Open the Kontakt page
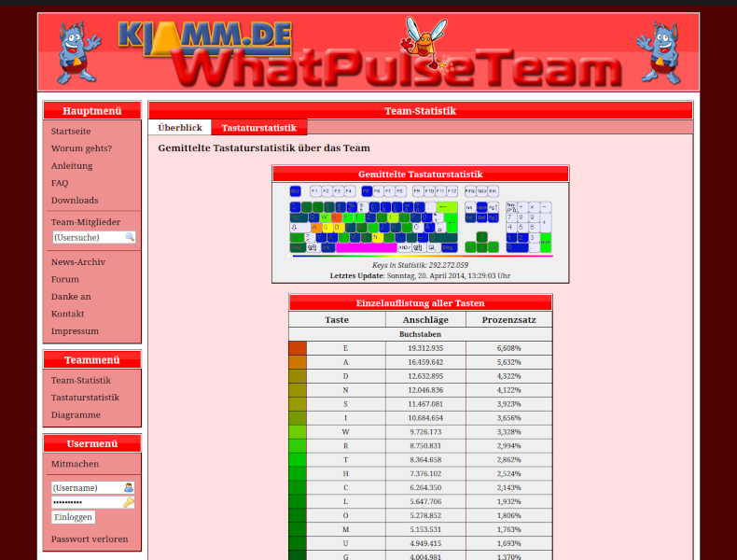737x560 pixels. [x=68, y=314]
